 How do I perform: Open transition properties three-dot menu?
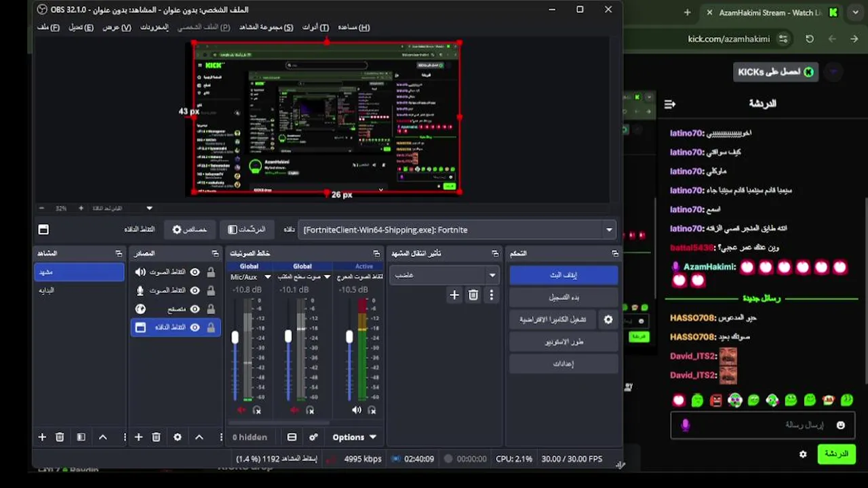[x=492, y=295]
